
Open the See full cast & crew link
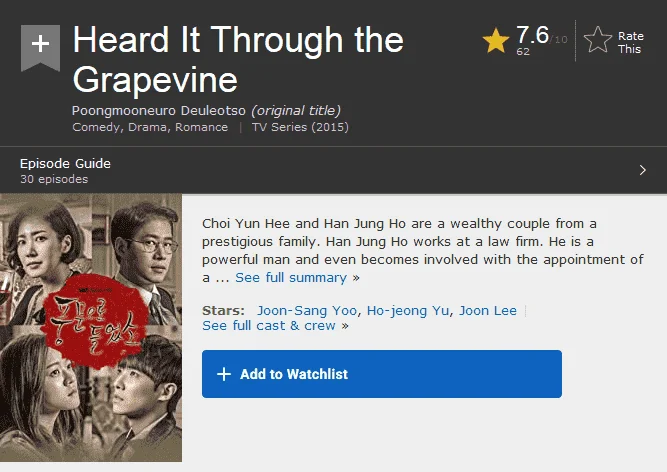(275, 326)
